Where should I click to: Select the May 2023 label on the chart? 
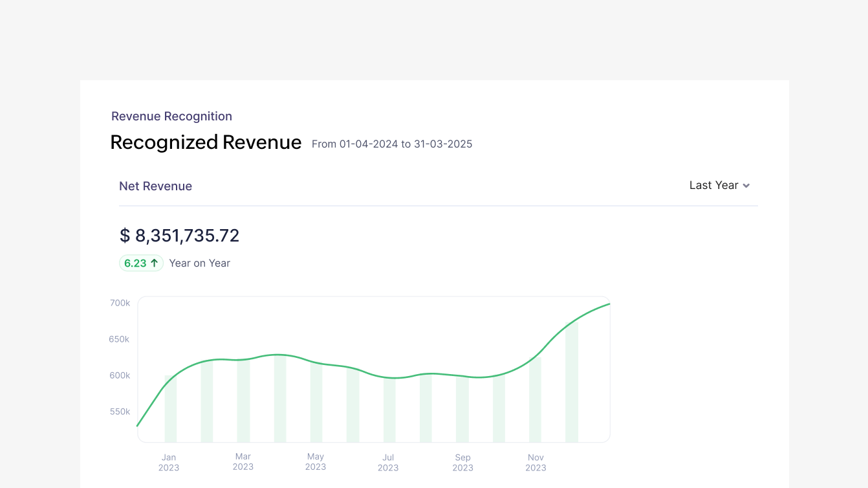pyautogui.click(x=315, y=461)
